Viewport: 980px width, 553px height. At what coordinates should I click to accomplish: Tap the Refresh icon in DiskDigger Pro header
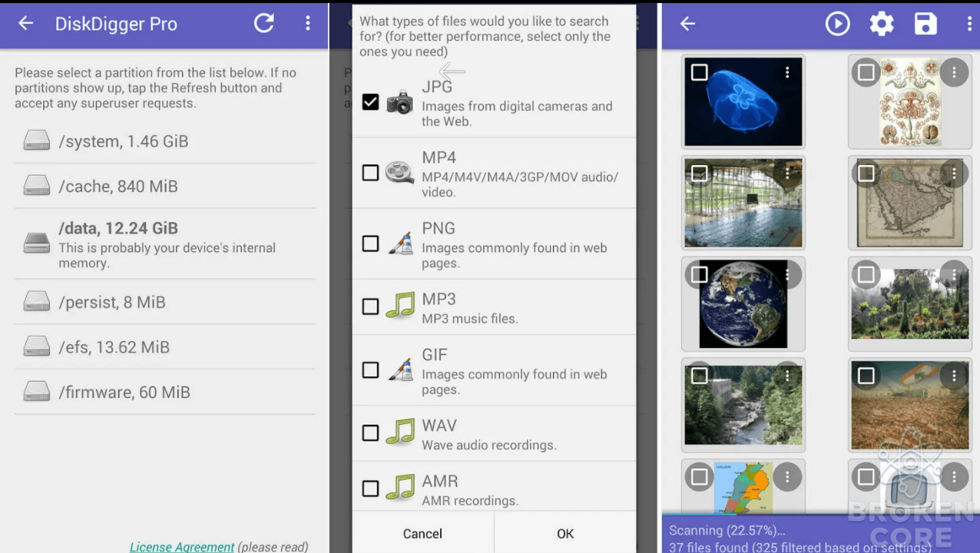click(x=264, y=23)
